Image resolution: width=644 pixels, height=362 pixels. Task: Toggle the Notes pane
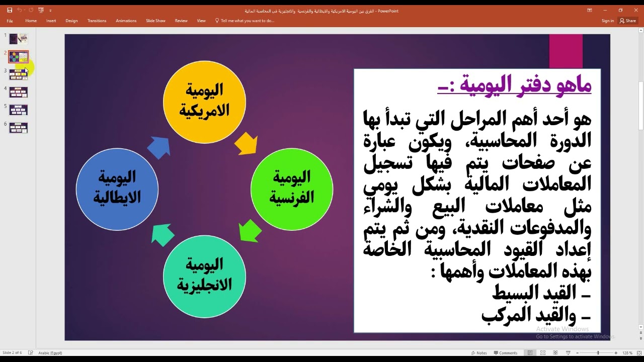(478, 353)
